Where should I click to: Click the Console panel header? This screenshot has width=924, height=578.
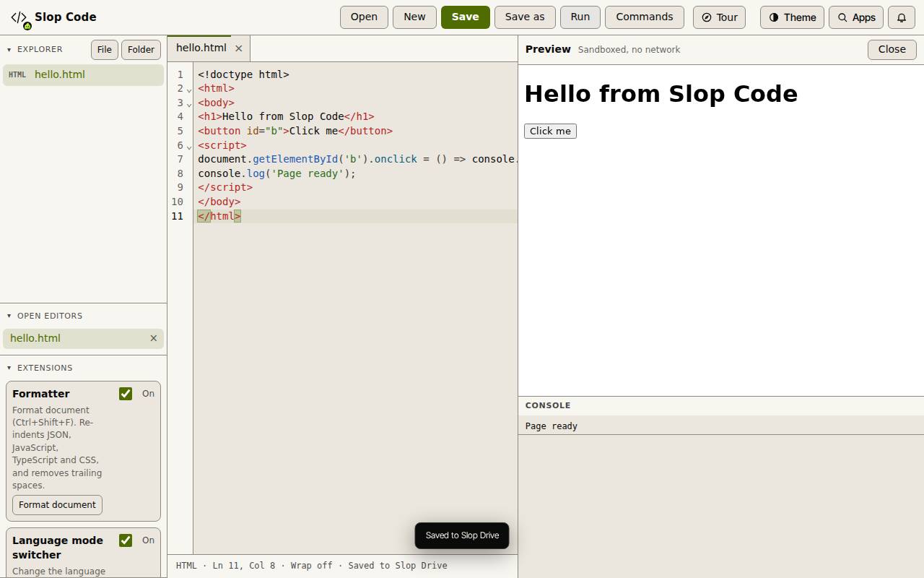click(720, 405)
